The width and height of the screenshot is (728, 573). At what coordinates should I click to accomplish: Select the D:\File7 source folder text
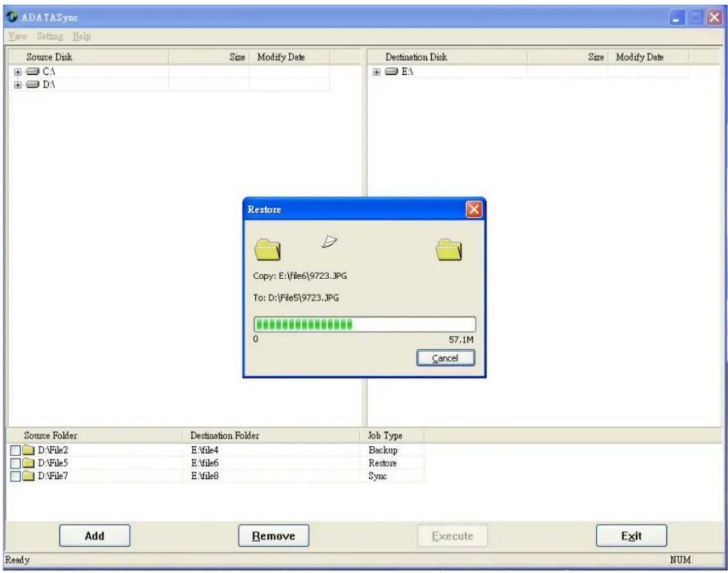53,476
